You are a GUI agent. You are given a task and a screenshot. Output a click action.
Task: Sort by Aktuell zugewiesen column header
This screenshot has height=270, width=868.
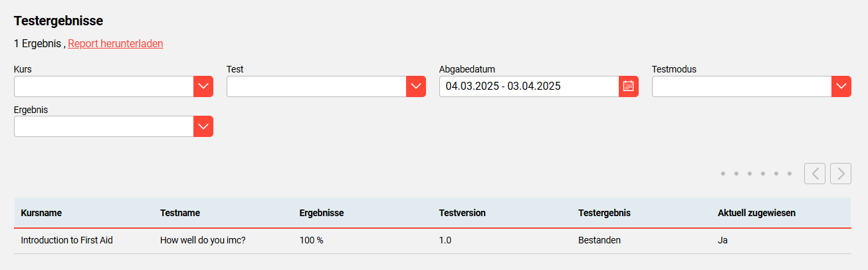click(757, 213)
